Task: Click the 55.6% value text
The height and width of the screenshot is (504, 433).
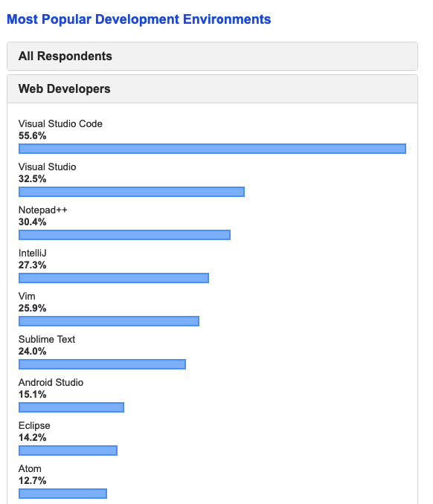Action: tap(32, 135)
